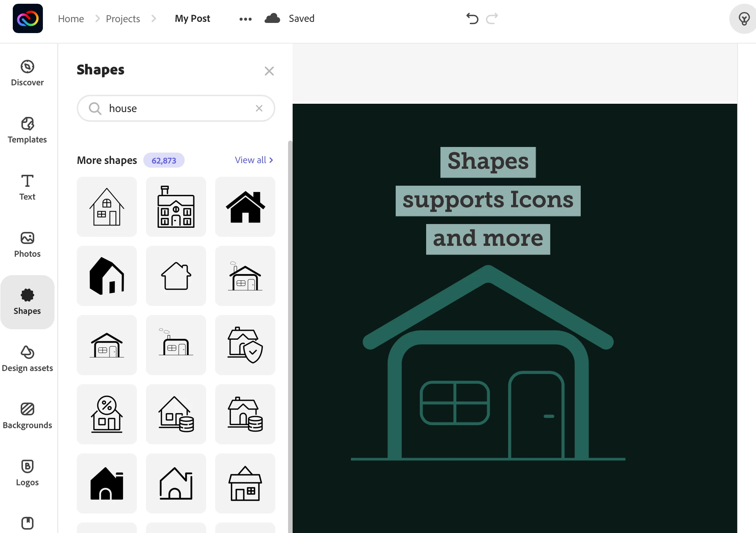The width and height of the screenshot is (756, 533).
Task: Insert the house with shield shape
Action: (245, 345)
